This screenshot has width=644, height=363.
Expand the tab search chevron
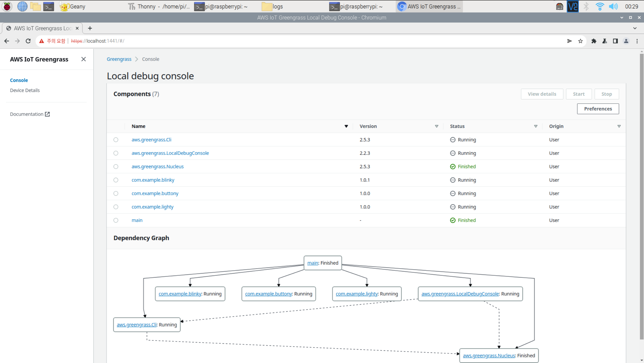pyautogui.click(x=635, y=28)
